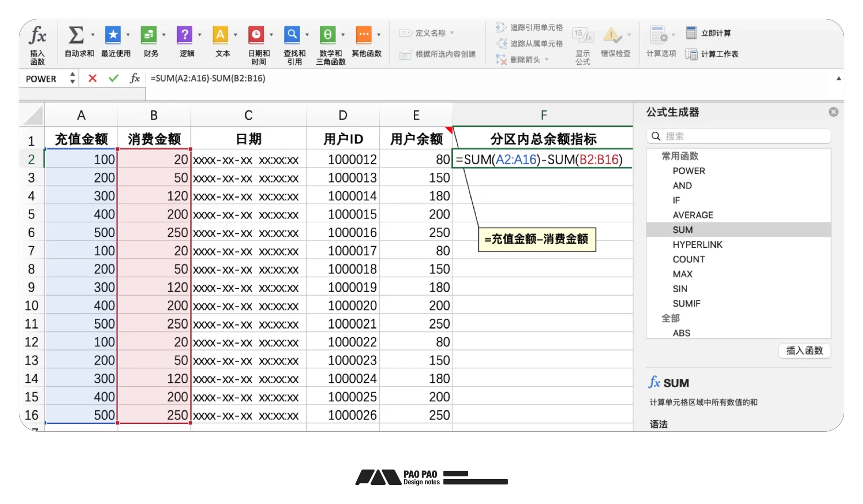Open the 最近使用 recently used functions icon
Image resolution: width=863 pixels, height=504 pixels.
(x=113, y=34)
